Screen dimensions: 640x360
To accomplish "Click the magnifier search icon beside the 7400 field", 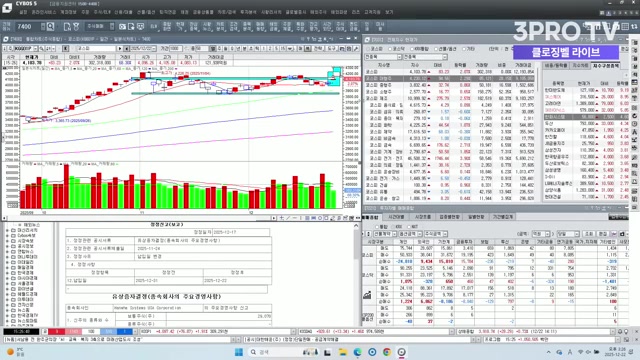I will point(51,27).
